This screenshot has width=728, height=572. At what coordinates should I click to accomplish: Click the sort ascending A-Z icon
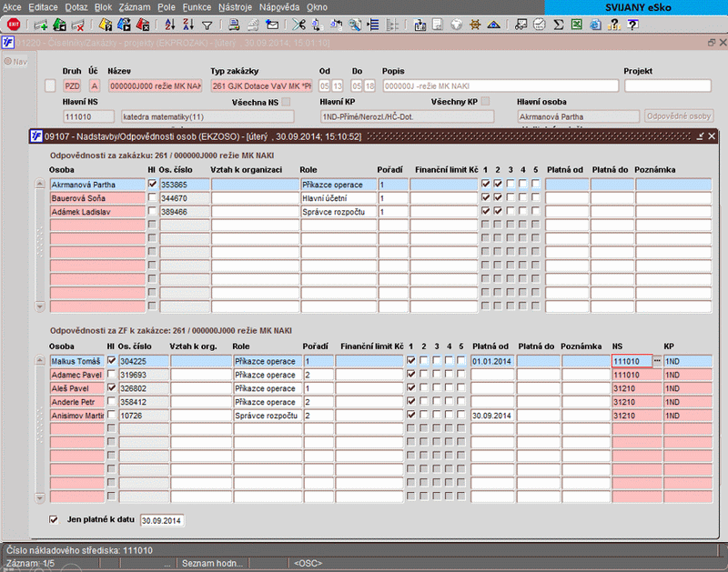172,25
